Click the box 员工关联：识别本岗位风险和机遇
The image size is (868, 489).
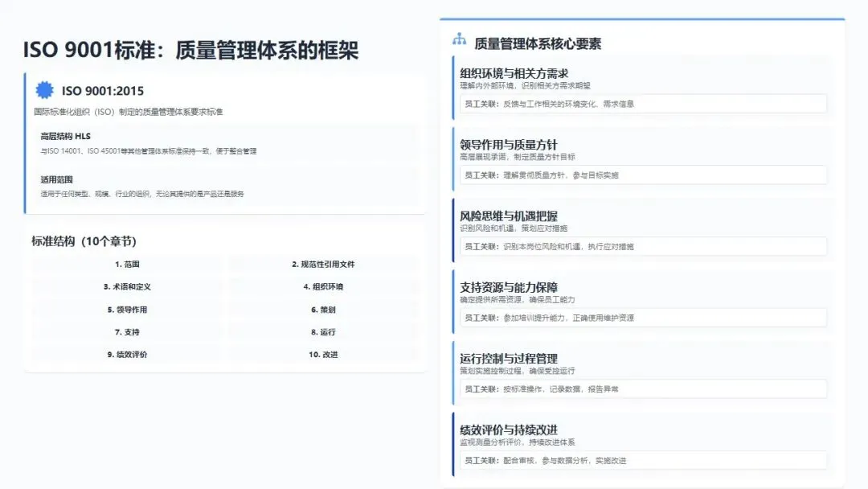point(643,246)
